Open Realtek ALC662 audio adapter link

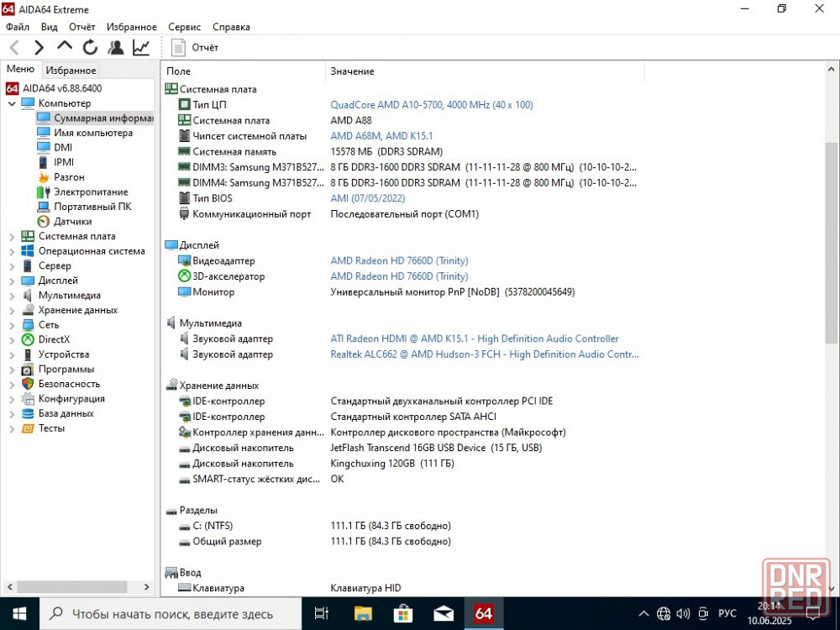click(484, 354)
